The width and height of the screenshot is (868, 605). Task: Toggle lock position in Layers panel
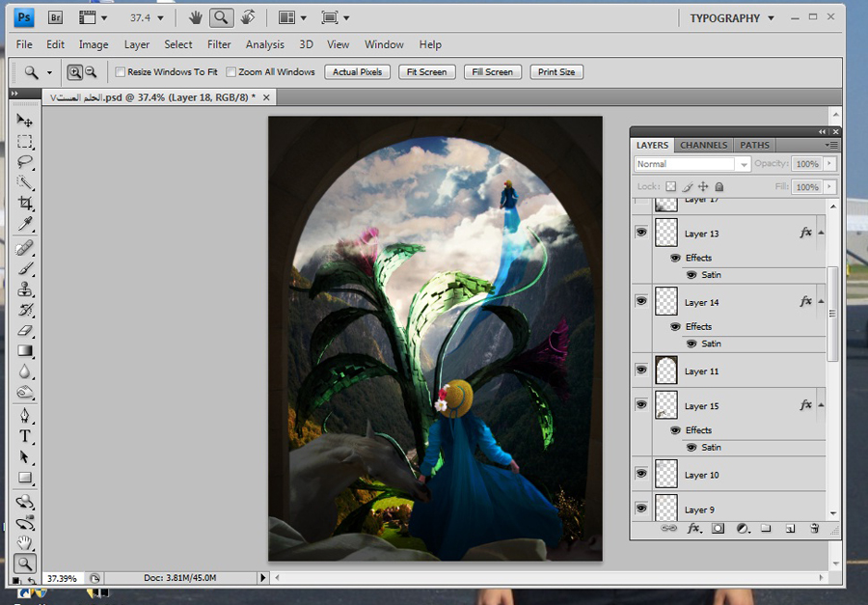[703, 186]
